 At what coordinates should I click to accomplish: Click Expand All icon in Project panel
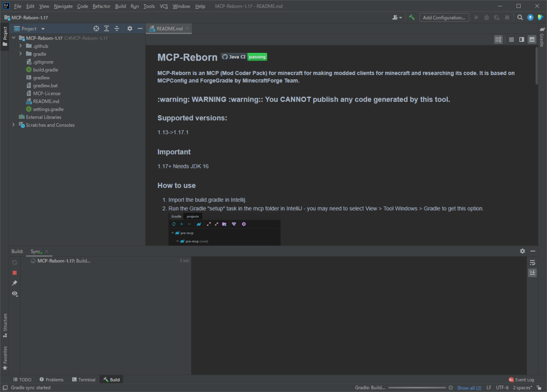106,28
